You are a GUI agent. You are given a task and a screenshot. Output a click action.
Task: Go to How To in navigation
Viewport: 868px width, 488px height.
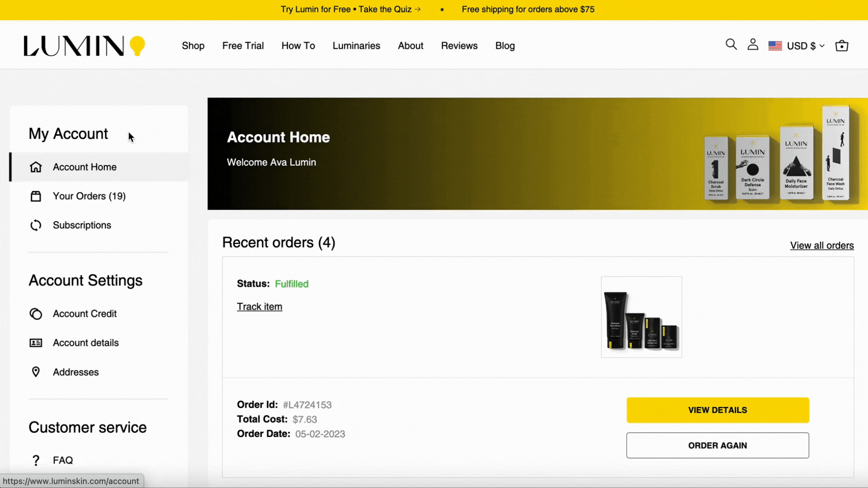pos(298,46)
